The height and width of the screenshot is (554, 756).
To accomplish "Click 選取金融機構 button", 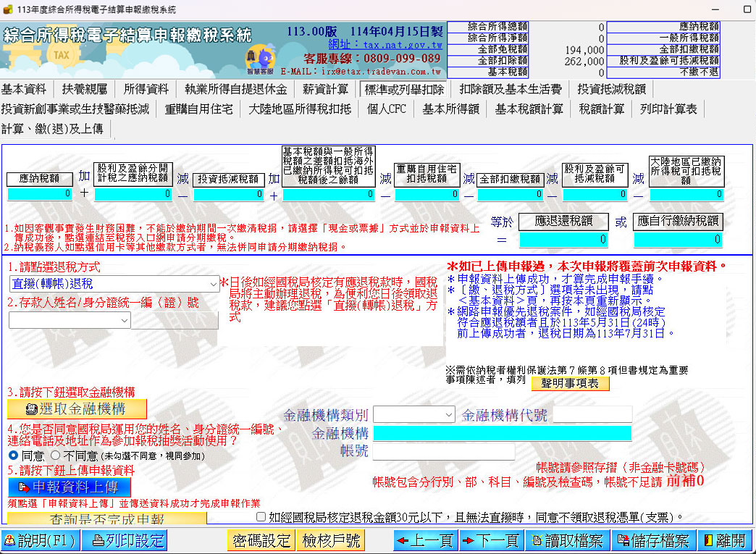I will click(x=77, y=409).
